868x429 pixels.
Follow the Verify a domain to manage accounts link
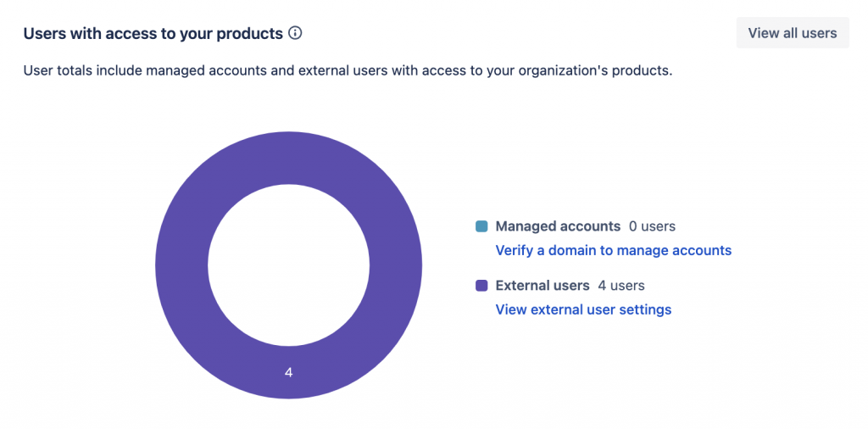pos(613,250)
